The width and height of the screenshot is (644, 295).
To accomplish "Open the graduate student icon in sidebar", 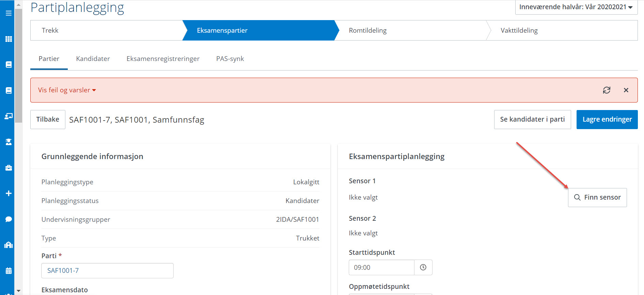I will (x=9, y=142).
